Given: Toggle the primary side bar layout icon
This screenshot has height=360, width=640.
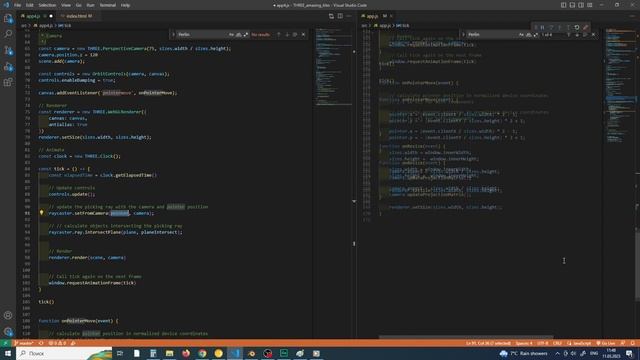Looking at the screenshot, I should pos(563,5).
